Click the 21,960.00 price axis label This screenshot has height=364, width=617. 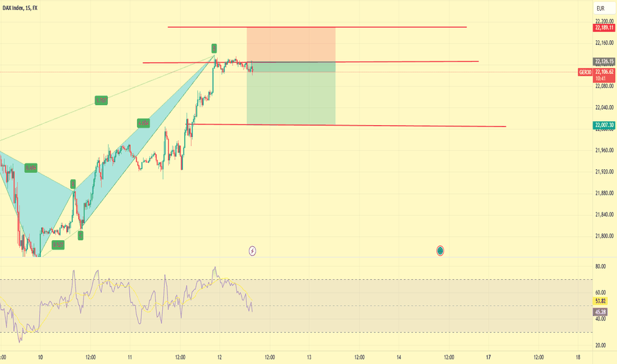[x=604, y=150]
